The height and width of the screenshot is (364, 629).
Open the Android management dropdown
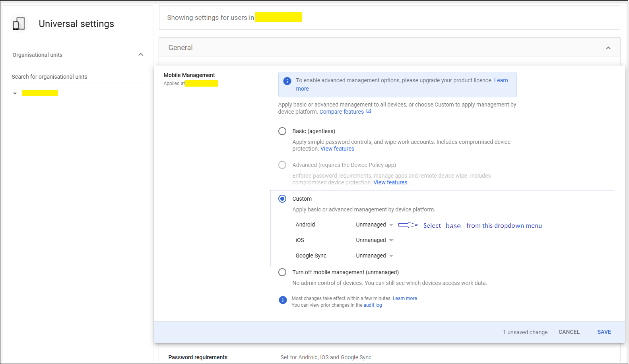click(x=375, y=225)
